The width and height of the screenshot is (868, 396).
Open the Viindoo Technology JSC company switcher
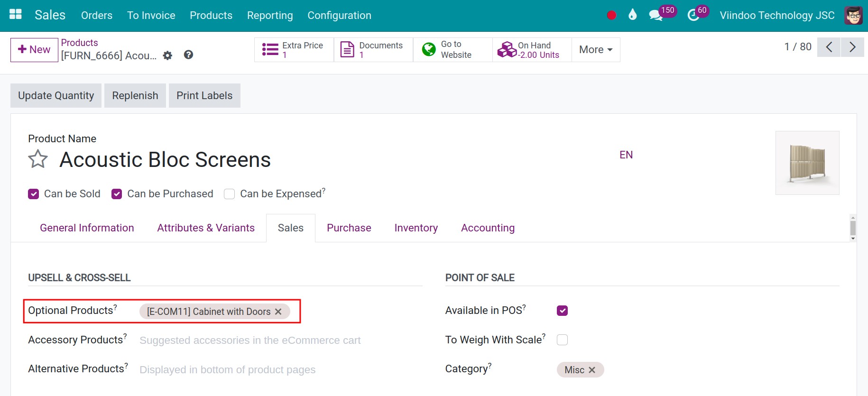pyautogui.click(x=777, y=15)
